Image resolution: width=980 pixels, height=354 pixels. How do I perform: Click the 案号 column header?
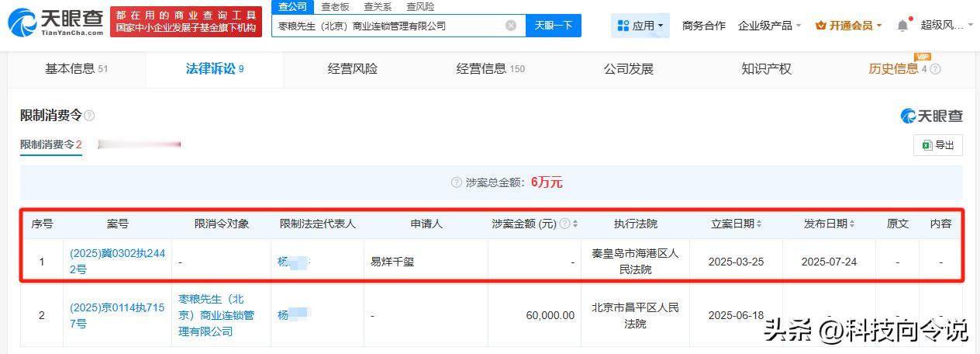pyautogui.click(x=118, y=224)
